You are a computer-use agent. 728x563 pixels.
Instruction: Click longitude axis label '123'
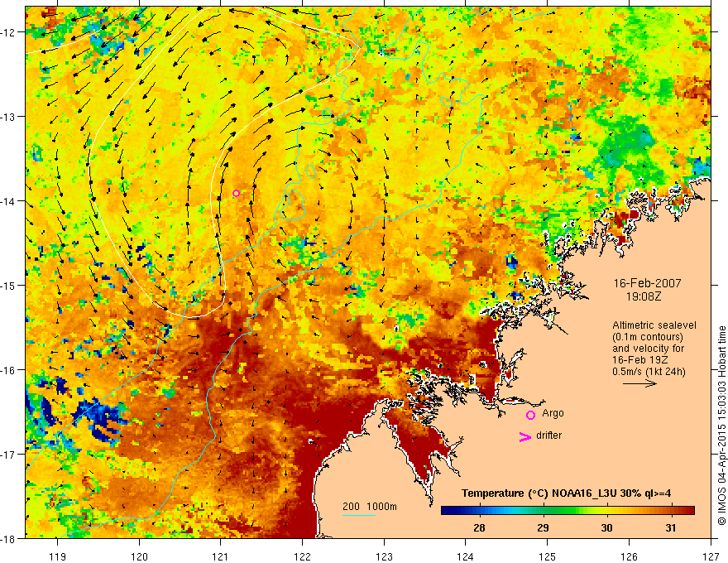pyautogui.click(x=384, y=556)
